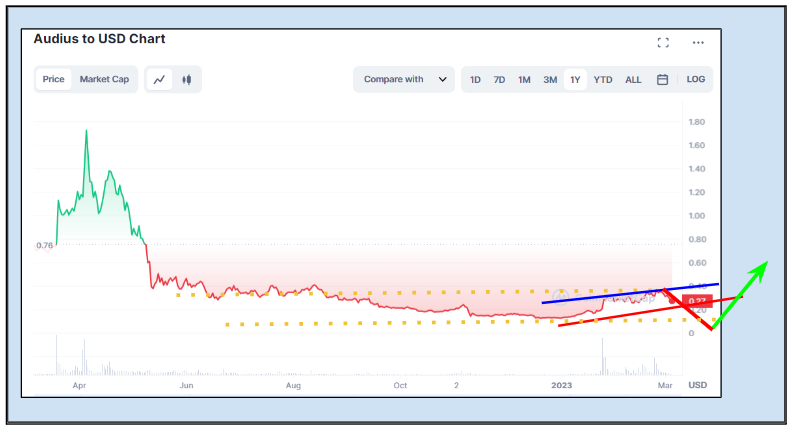Click the 2023 label on time axis
This screenshot has width=797, height=430.
(562, 385)
